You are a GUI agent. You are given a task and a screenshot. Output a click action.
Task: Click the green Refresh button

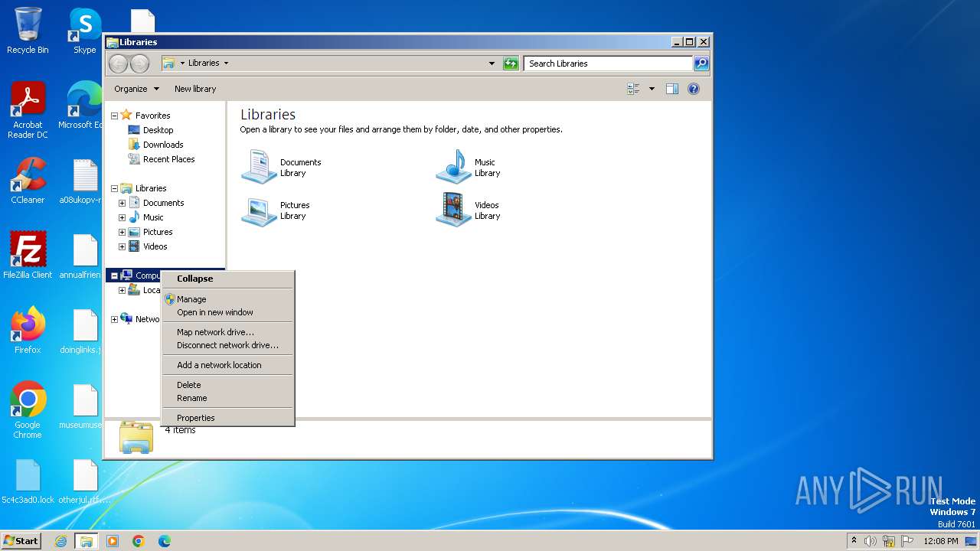pyautogui.click(x=511, y=64)
